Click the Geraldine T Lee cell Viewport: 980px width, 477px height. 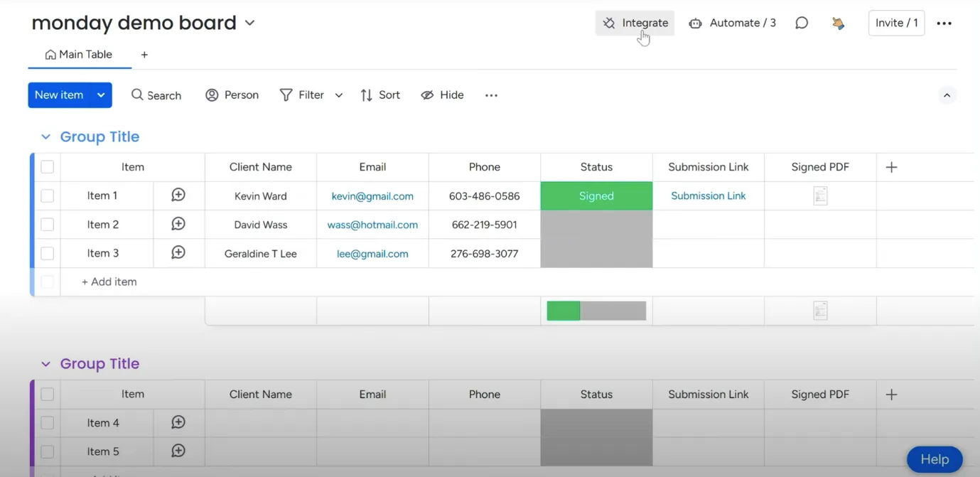click(261, 253)
